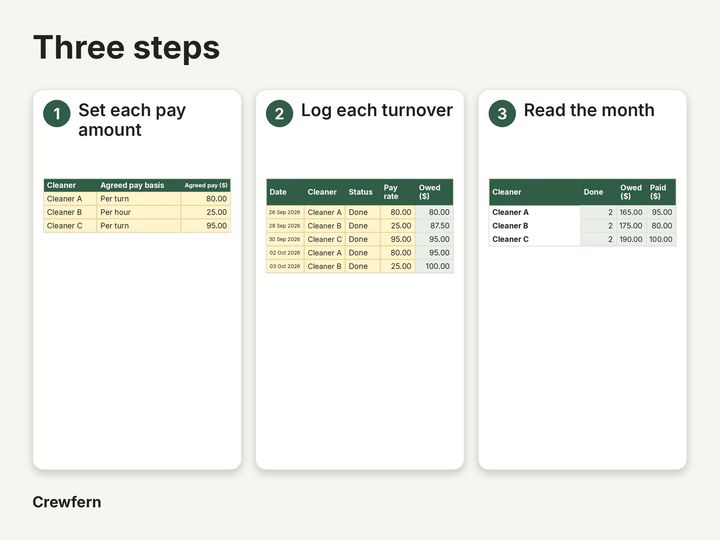Image resolution: width=720 pixels, height=540 pixels.
Task: Select the '30 Sep 2026' date cell
Action: click(x=285, y=239)
